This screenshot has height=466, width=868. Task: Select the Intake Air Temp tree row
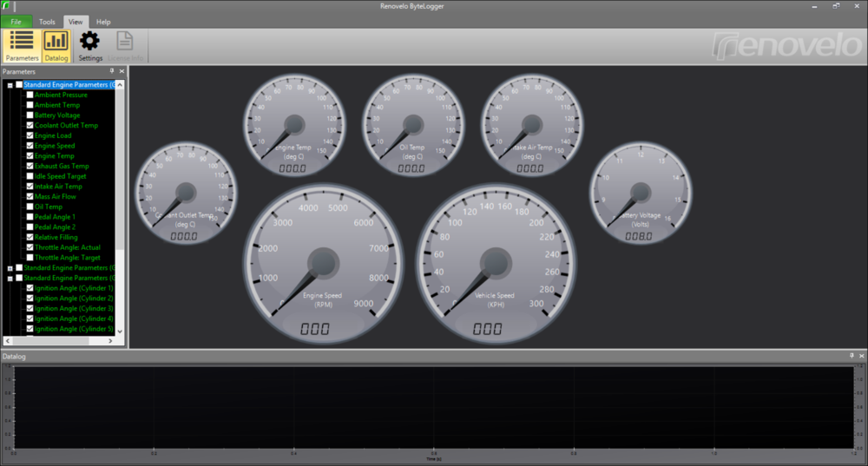58,186
